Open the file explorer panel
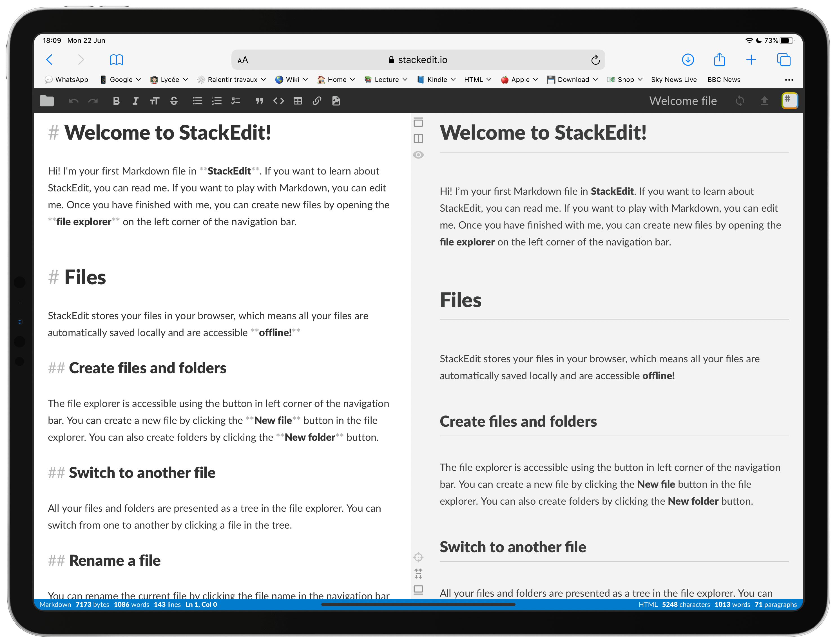The image size is (837, 644). pyautogui.click(x=47, y=100)
